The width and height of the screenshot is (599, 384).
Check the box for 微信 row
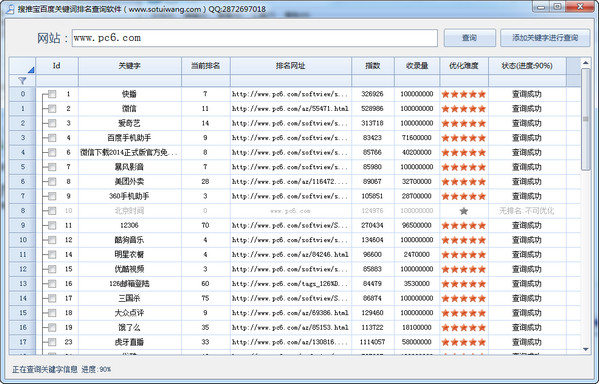(x=52, y=109)
